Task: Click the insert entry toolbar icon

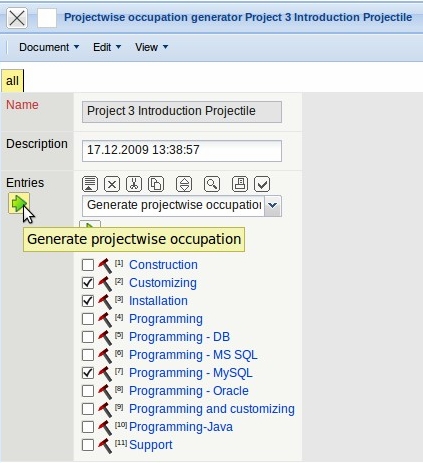Action: click(90, 184)
